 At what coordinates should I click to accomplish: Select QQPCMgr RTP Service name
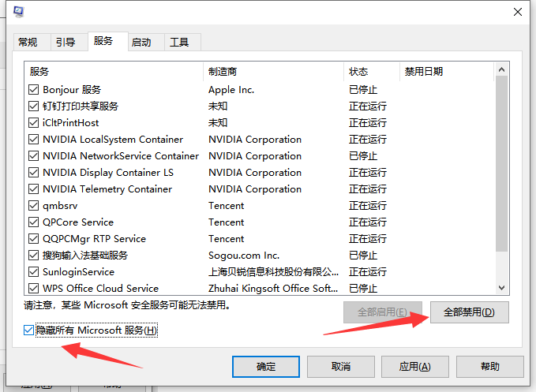pos(95,239)
